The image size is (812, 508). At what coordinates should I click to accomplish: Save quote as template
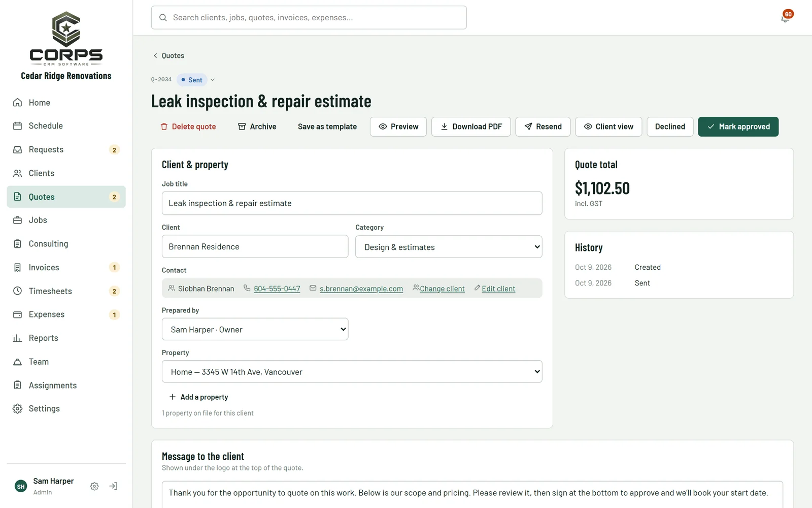pyautogui.click(x=327, y=126)
